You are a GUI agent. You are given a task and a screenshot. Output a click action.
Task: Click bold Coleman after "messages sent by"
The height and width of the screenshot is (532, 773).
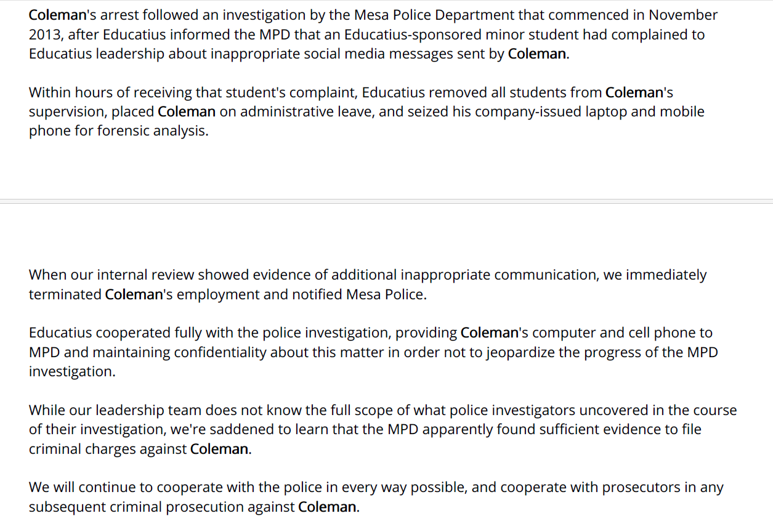(536, 54)
